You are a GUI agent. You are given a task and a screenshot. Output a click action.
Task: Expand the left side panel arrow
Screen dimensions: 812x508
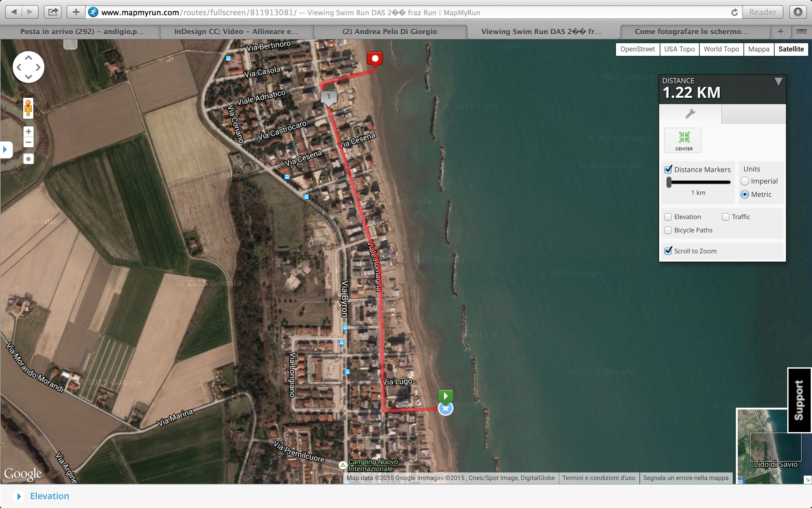6,150
